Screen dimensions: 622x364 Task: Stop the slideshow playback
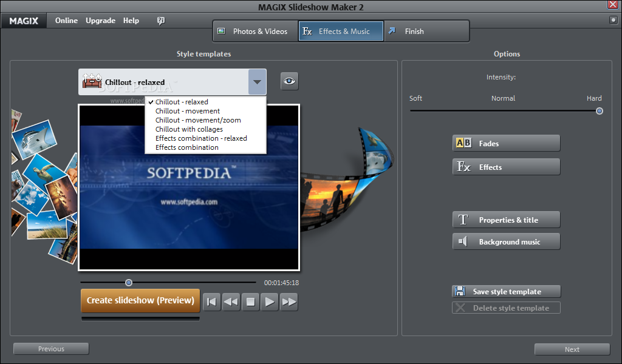250,302
